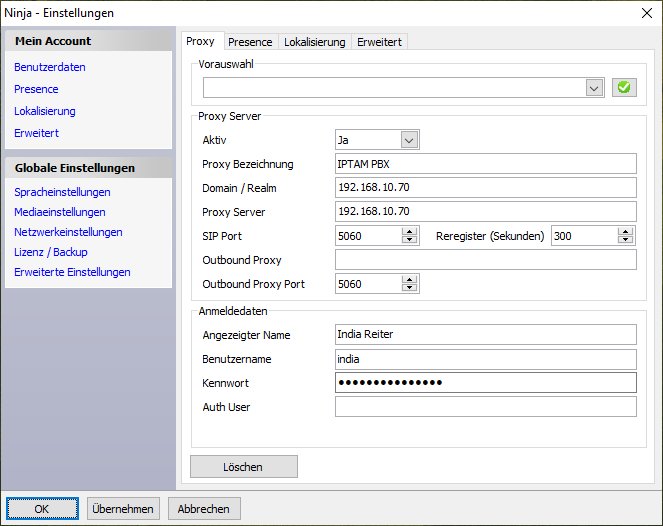Open Lizenz / Backup settings

coord(51,252)
